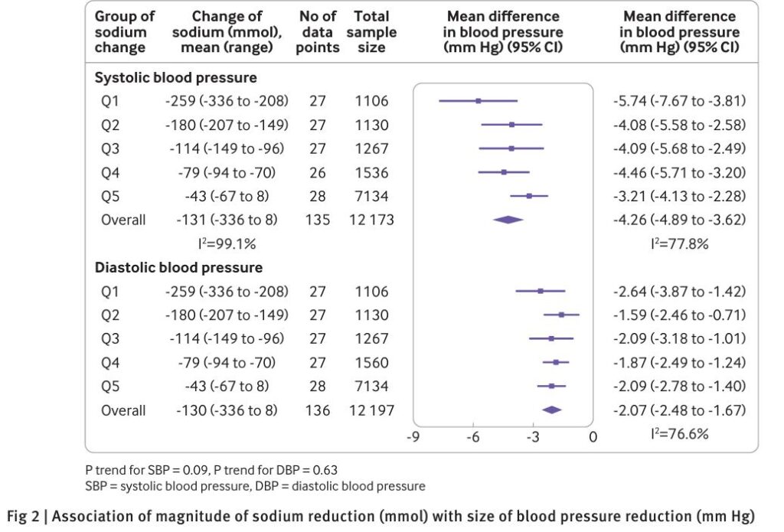Click the Systolic blood pressure heading

coord(175,77)
